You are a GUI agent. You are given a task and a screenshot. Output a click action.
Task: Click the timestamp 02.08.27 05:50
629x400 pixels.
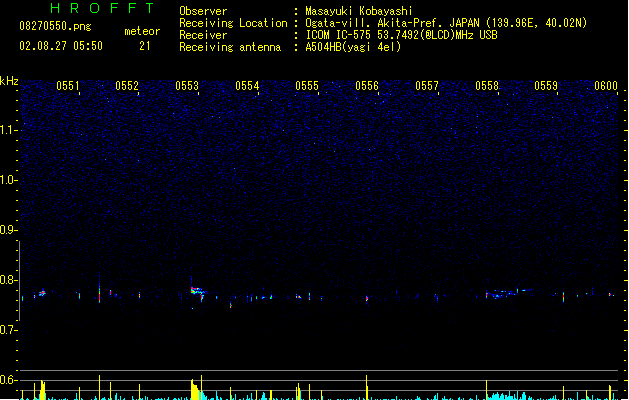click(x=61, y=46)
